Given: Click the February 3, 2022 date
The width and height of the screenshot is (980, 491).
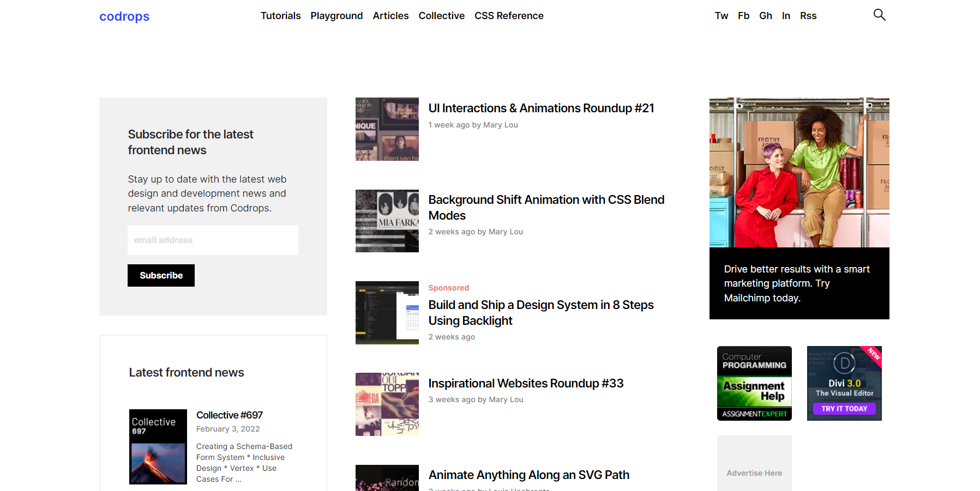Looking at the screenshot, I should [x=228, y=429].
